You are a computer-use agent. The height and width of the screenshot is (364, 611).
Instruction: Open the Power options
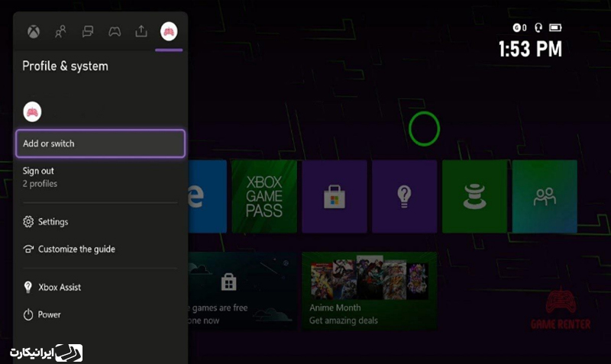tap(50, 314)
